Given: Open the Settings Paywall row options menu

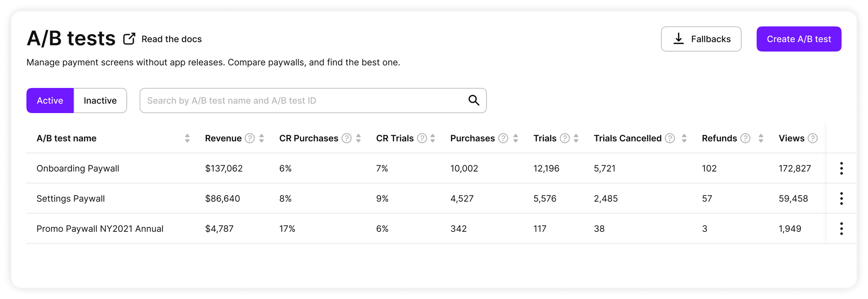Looking at the screenshot, I should (841, 198).
